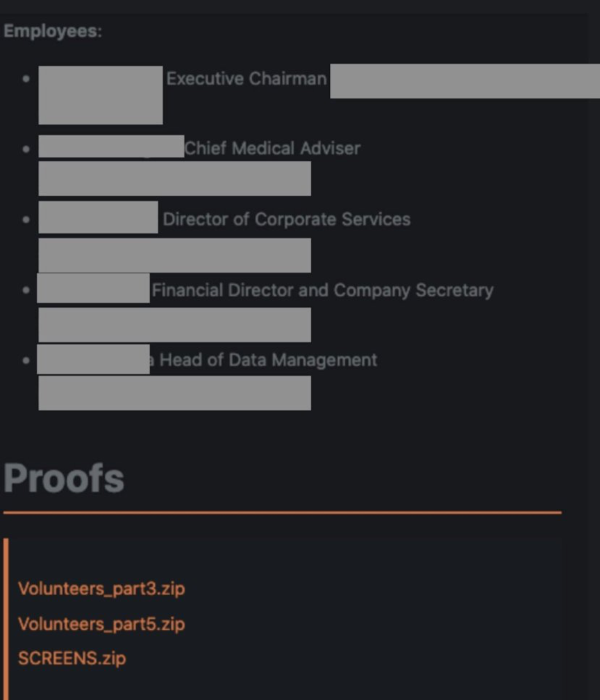Download the Volunteers_part5.zip file
The image size is (600, 700).
click(101, 624)
